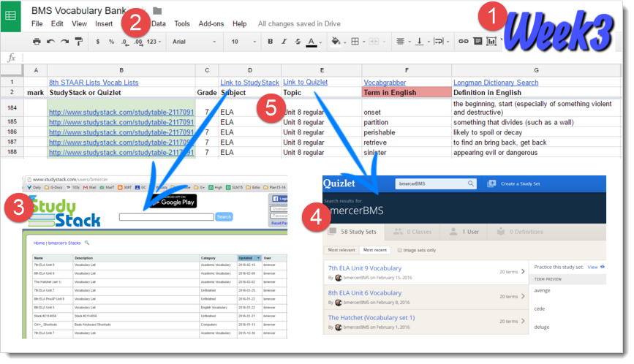
Task: Open the Vocabgrabber link
Action: coord(385,83)
